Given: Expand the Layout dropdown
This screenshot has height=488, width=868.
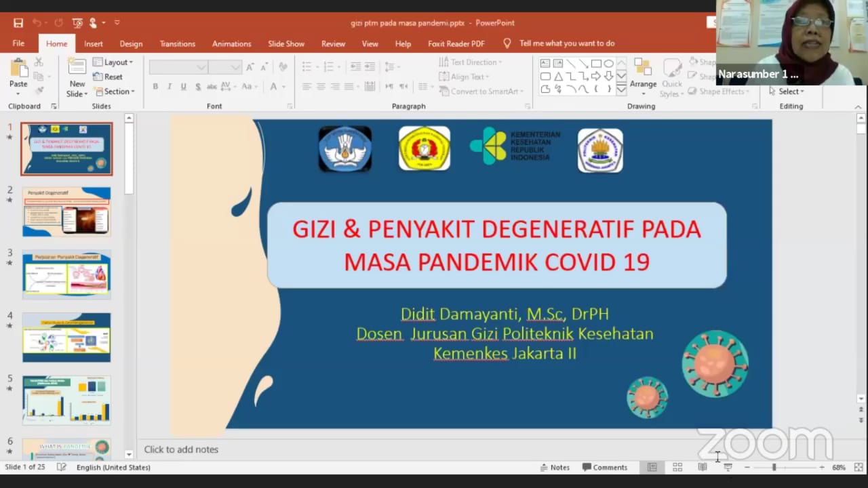Looking at the screenshot, I should point(114,62).
